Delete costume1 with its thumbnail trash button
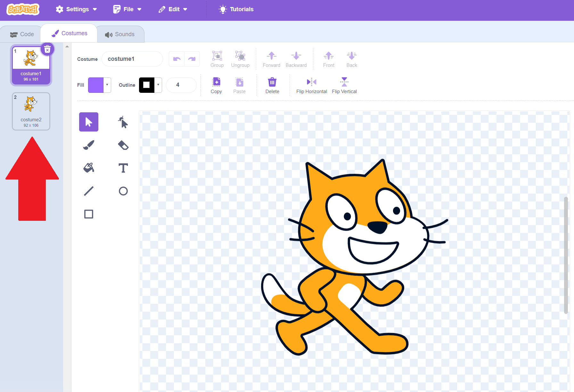The image size is (574, 392). (47, 50)
